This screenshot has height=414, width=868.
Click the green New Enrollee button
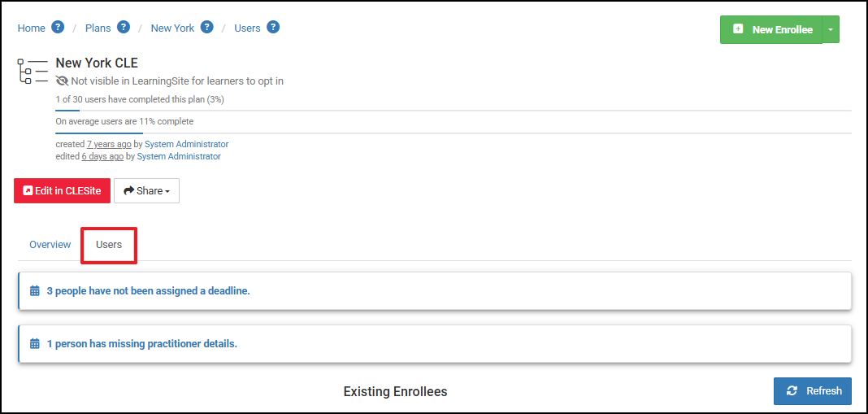coord(771,29)
